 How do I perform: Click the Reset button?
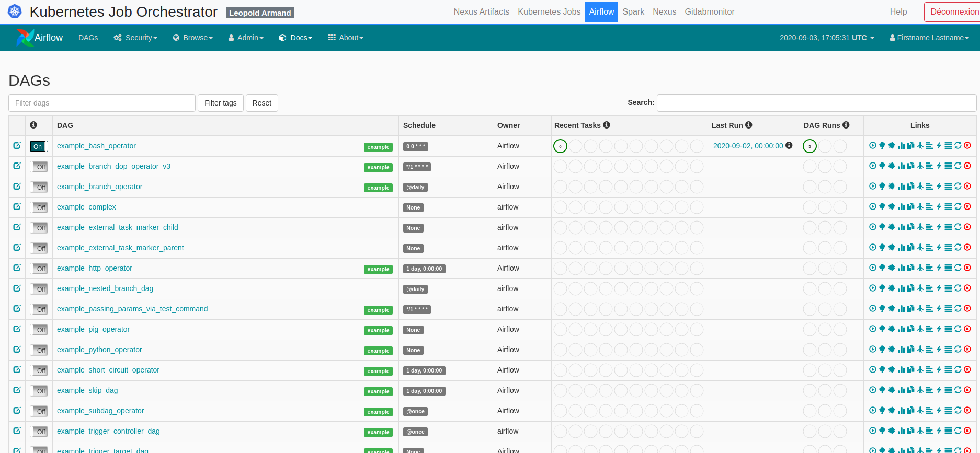click(262, 103)
